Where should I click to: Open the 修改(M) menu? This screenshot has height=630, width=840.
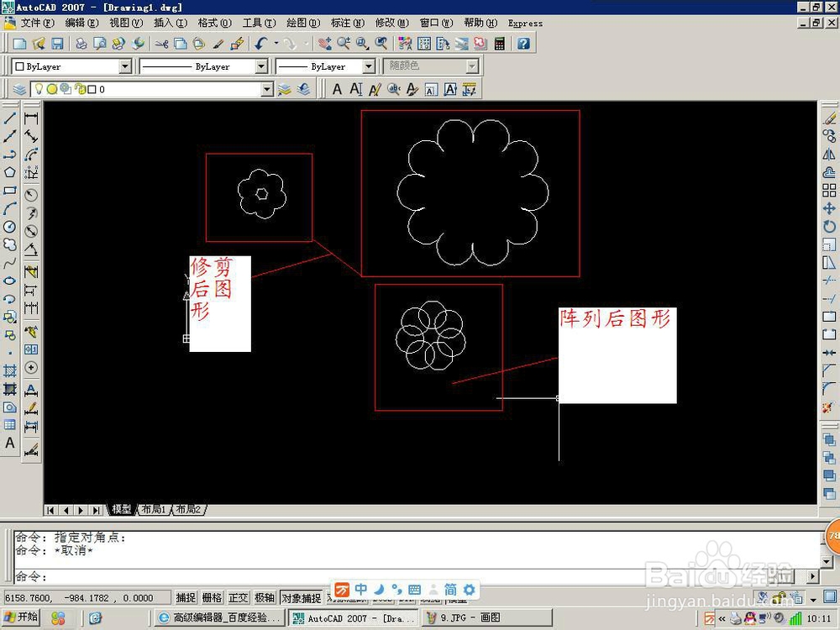point(391,23)
